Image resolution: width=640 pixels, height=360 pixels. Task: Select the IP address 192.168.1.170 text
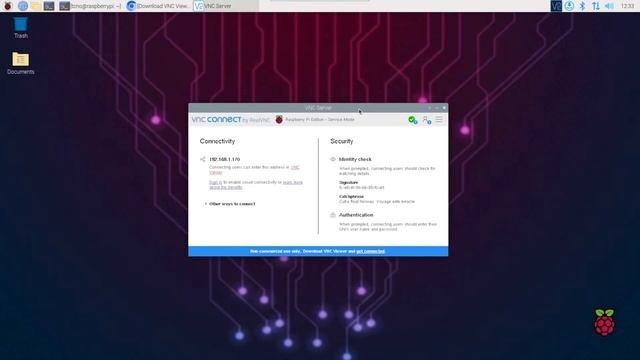click(224, 159)
